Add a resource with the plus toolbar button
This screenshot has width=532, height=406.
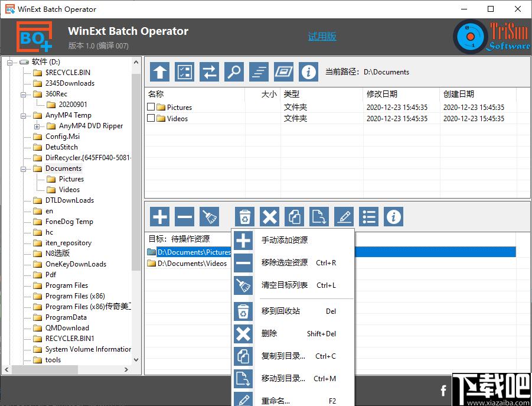[x=160, y=216]
